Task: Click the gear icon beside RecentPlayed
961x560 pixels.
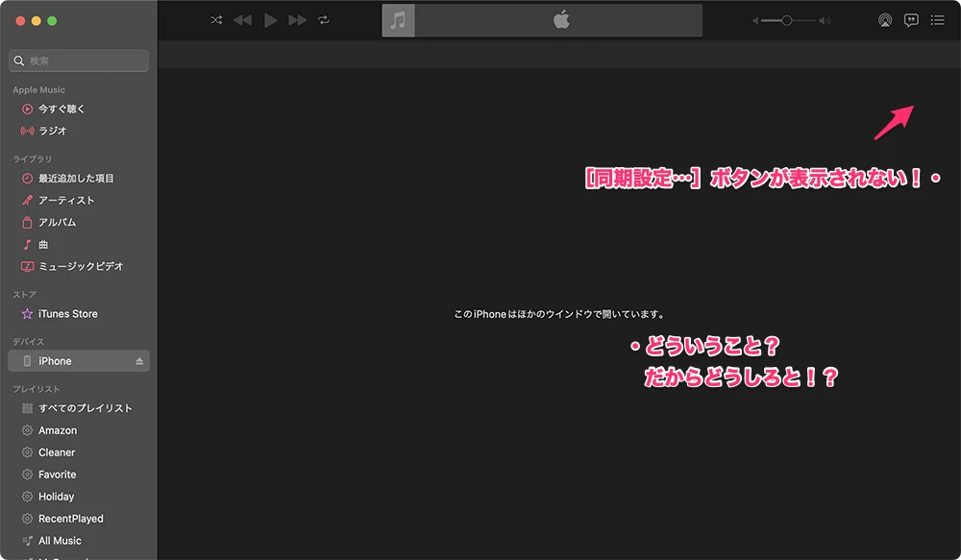Action: tap(27, 519)
